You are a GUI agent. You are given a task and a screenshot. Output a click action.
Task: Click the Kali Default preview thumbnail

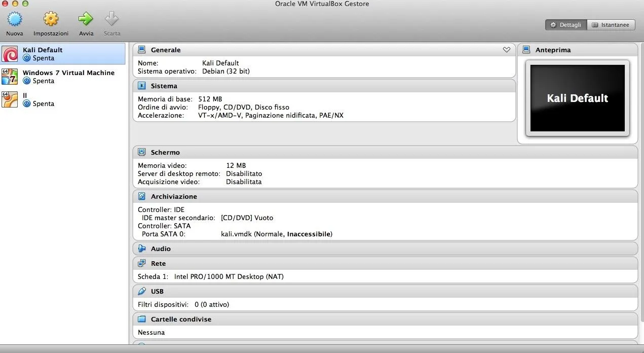[x=577, y=98]
